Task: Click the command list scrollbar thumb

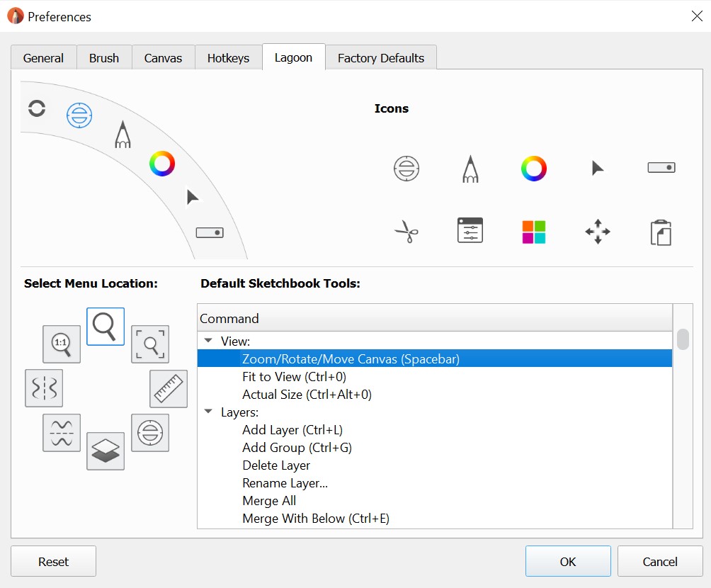Action: pyautogui.click(x=683, y=339)
